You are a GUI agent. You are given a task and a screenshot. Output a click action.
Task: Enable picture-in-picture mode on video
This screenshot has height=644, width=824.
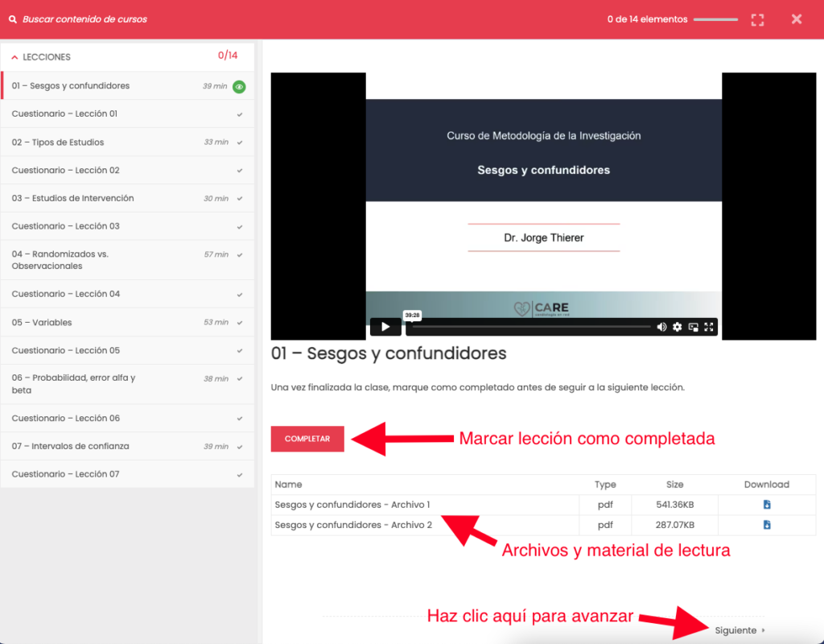(x=693, y=327)
